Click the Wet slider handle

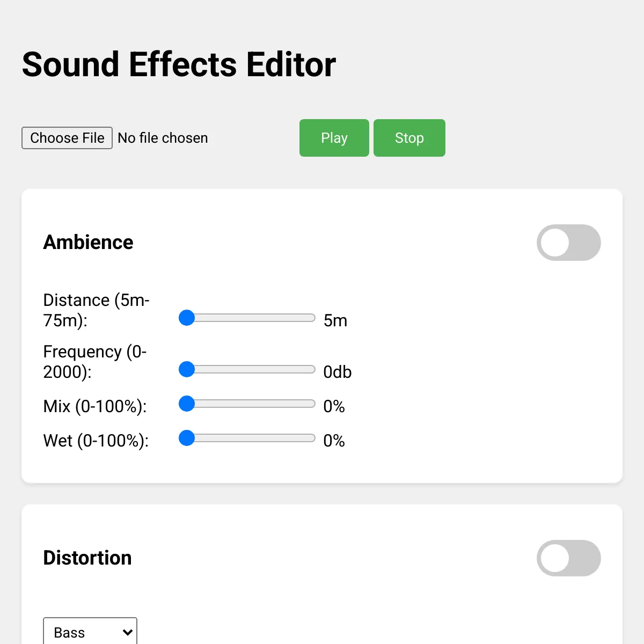tap(187, 438)
